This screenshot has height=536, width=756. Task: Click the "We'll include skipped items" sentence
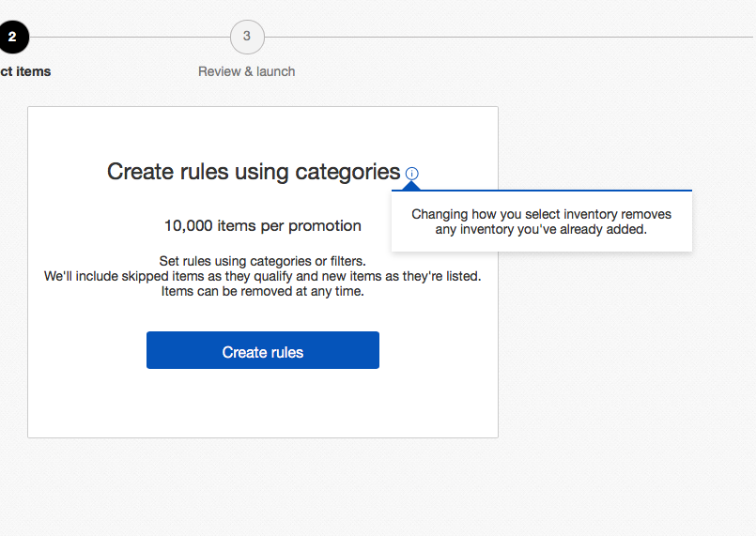pyautogui.click(x=263, y=276)
